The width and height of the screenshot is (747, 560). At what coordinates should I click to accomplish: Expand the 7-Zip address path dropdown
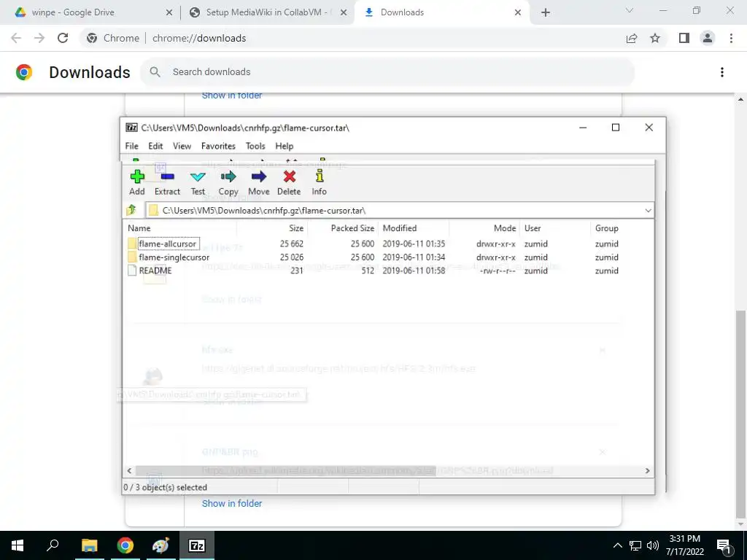[648, 211]
